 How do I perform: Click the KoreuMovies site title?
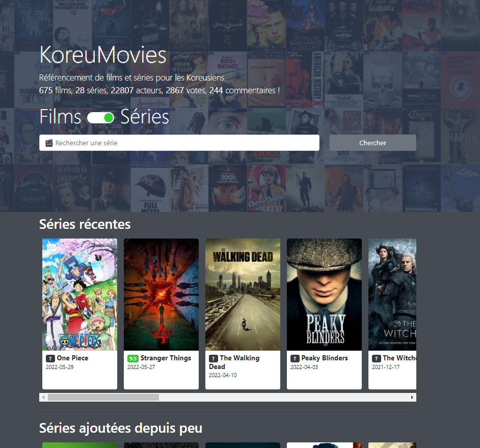(103, 56)
